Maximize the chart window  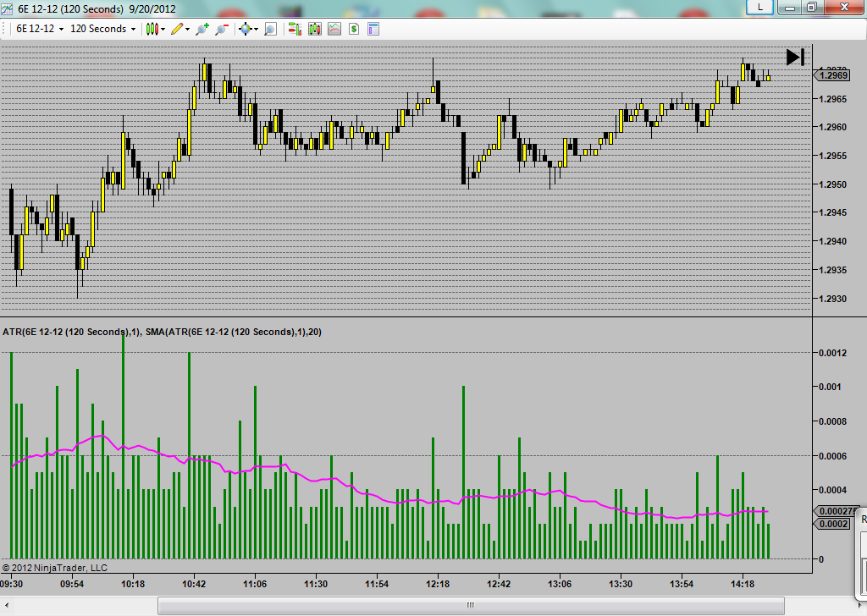click(x=812, y=7)
